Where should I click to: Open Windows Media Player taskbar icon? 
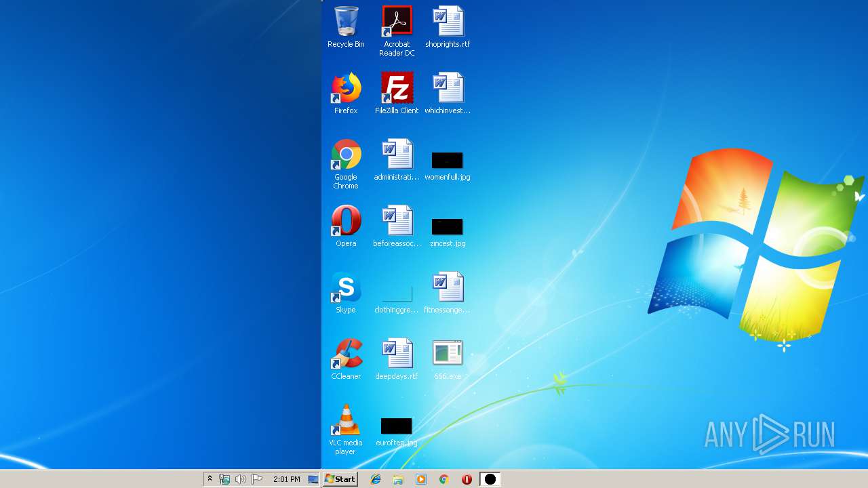point(421,479)
